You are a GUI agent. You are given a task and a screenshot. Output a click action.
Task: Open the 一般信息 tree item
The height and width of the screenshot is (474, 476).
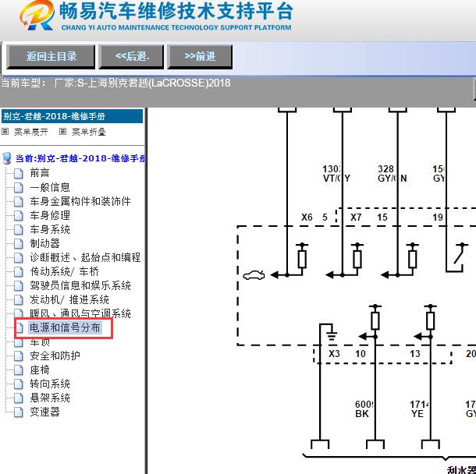click(50, 187)
